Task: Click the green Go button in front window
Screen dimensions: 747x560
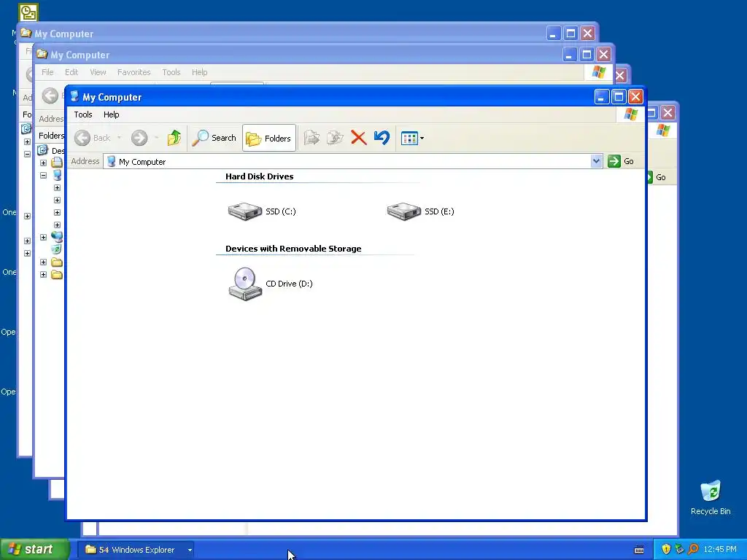Action: click(621, 161)
